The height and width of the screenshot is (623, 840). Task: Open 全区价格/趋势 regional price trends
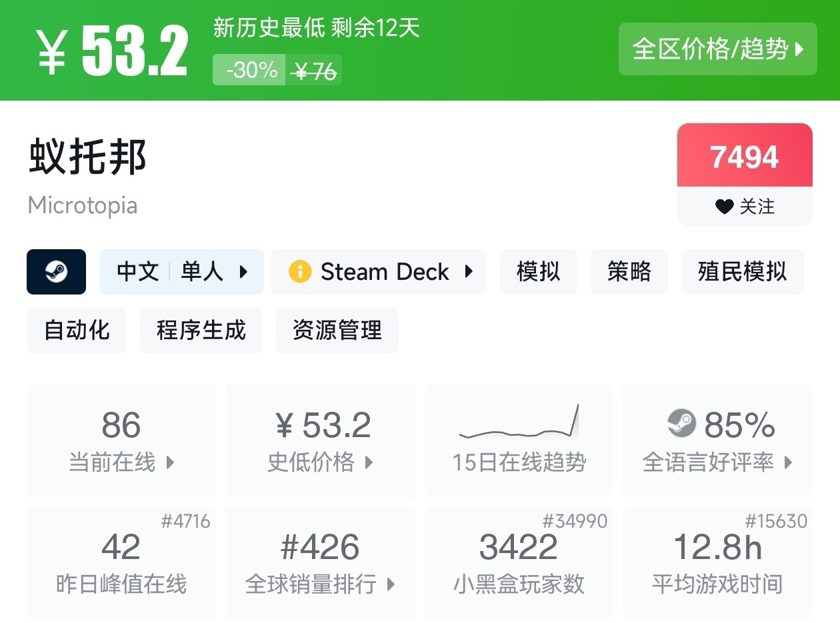click(717, 49)
